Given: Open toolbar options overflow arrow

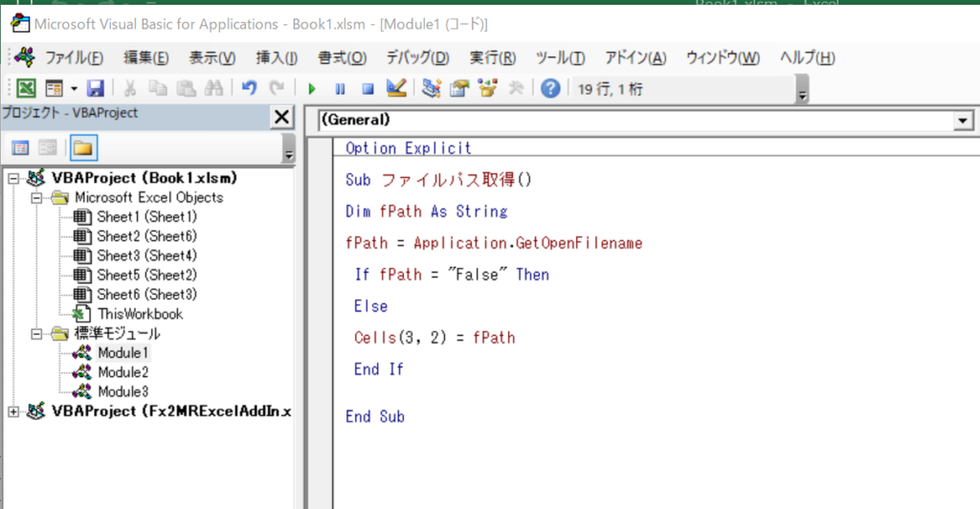Looking at the screenshot, I should click(803, 89).
